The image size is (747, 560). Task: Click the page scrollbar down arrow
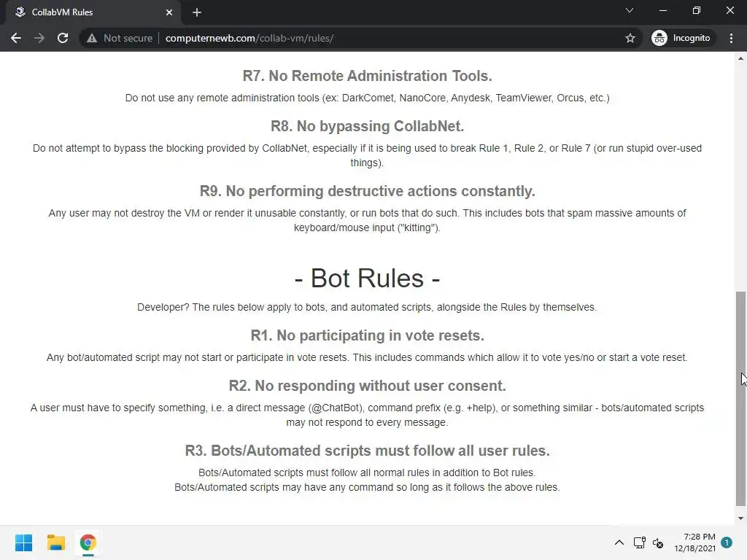pos(740,518)
